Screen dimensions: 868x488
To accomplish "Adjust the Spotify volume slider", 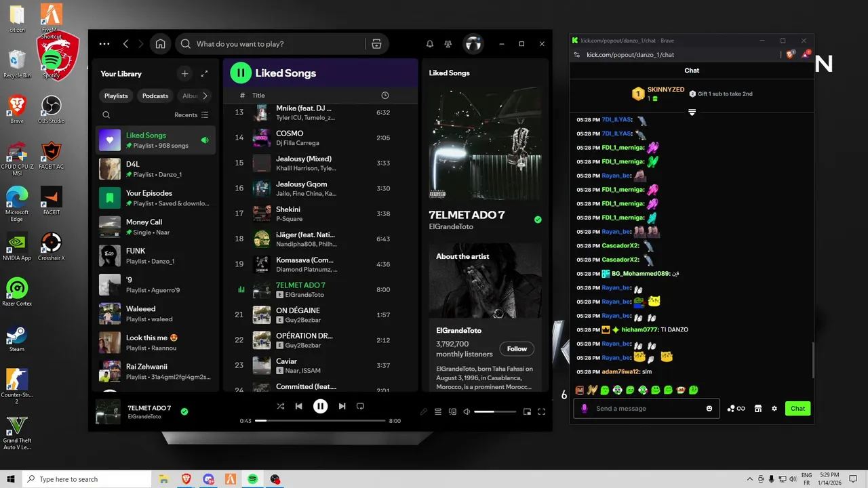I will [x=494, y=411].
